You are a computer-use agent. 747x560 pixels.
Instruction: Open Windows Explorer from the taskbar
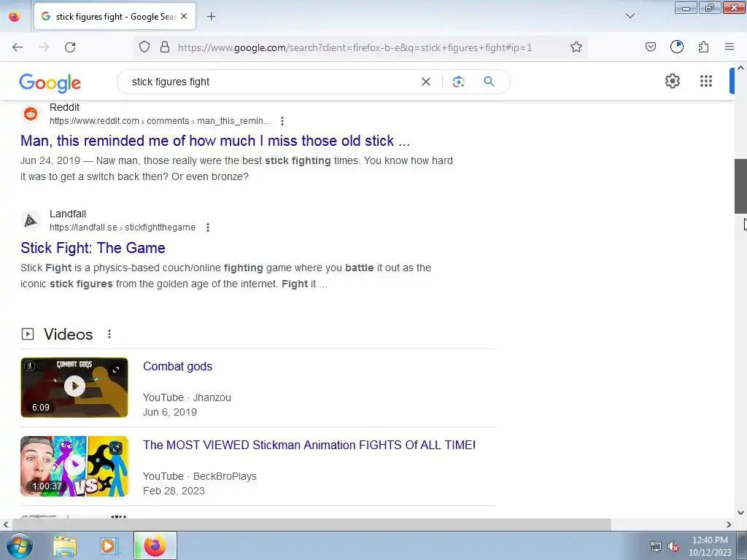(65, 546)
